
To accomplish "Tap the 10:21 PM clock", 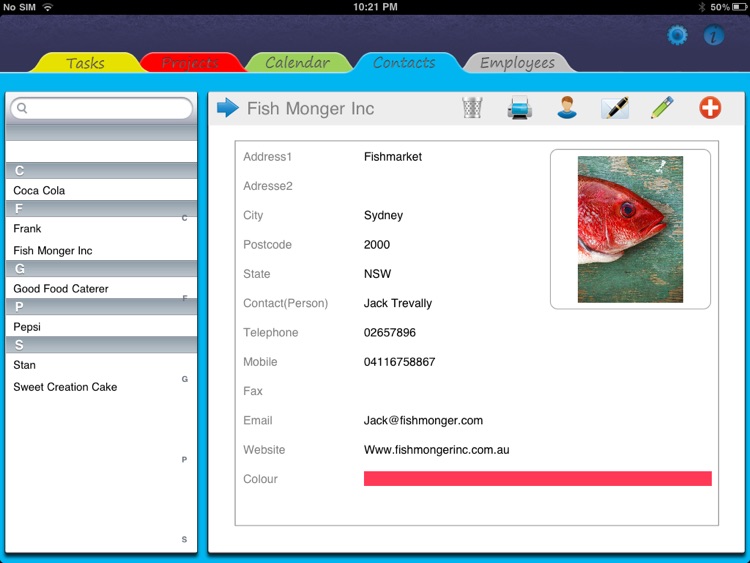I will (375, 7).
